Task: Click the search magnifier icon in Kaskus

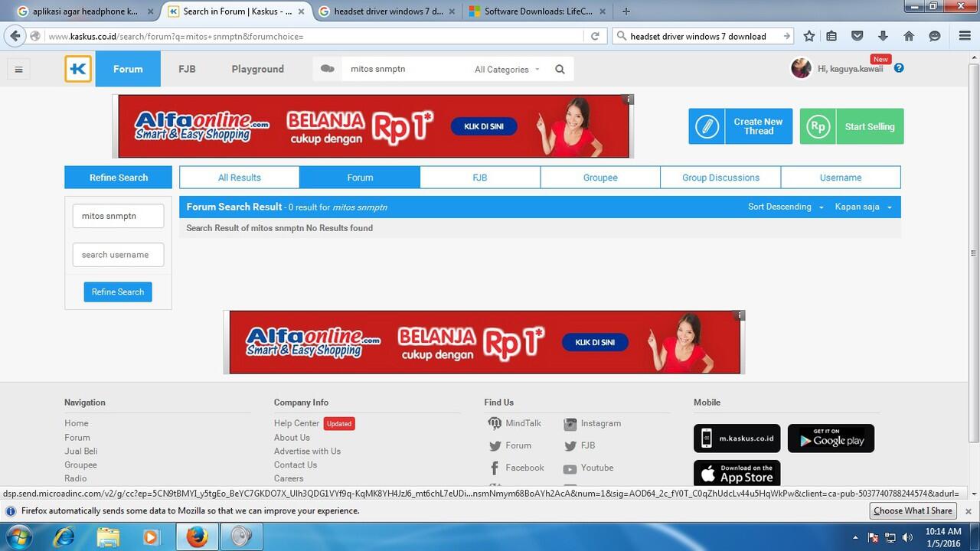Action: pyautogui.click(x=560, y=70)
